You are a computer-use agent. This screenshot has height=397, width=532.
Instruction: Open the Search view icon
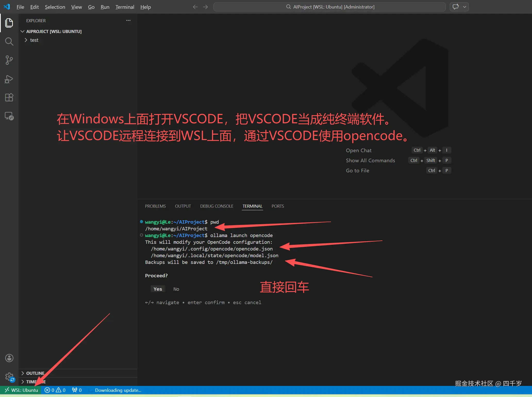9,41
